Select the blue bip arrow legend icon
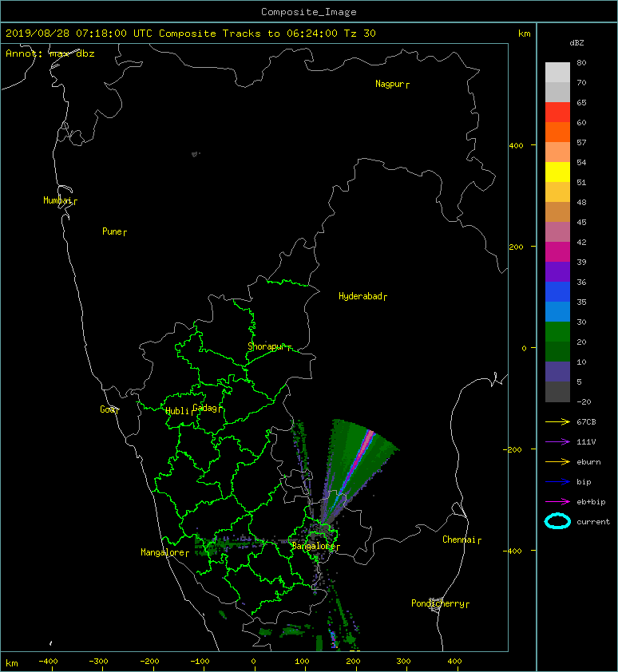The height and width of the screenshot is (672, 618). point(557,482)
